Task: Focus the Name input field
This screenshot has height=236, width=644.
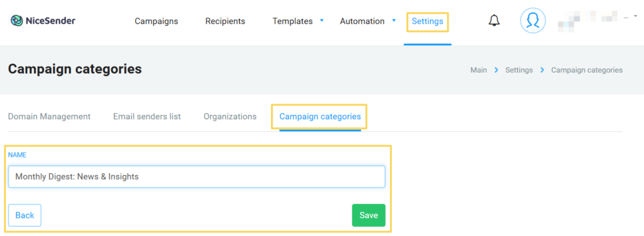Action: coord(197,176)
